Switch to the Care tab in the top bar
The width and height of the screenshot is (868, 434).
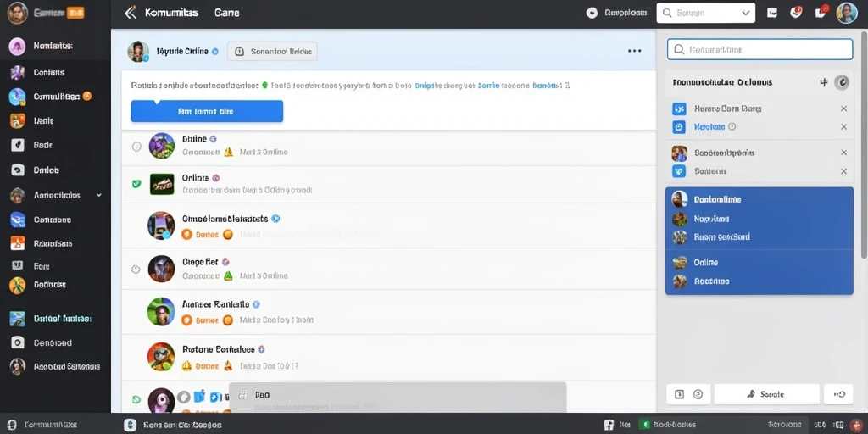(x=227, y=13)
